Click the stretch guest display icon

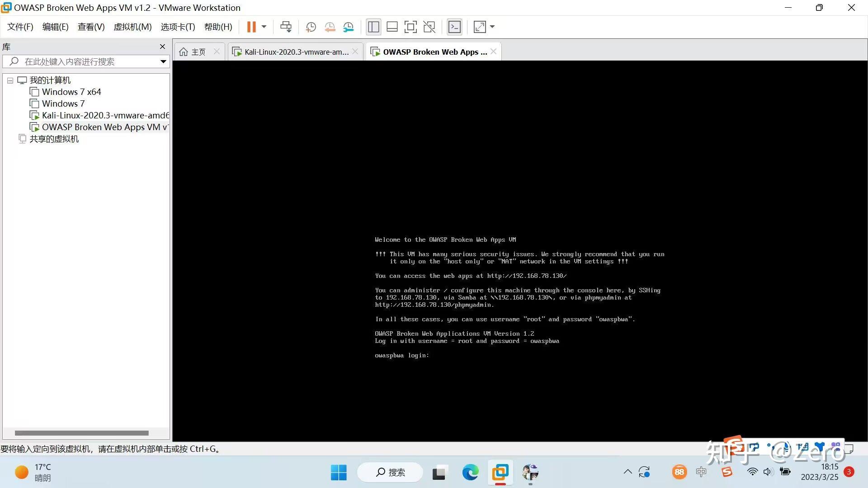coord(480,27)
